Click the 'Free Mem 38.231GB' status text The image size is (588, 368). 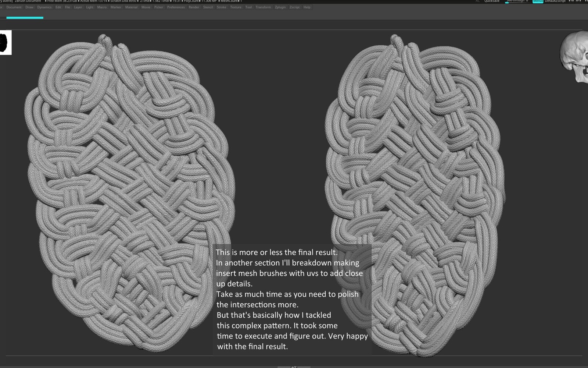[x=62, y=1]
